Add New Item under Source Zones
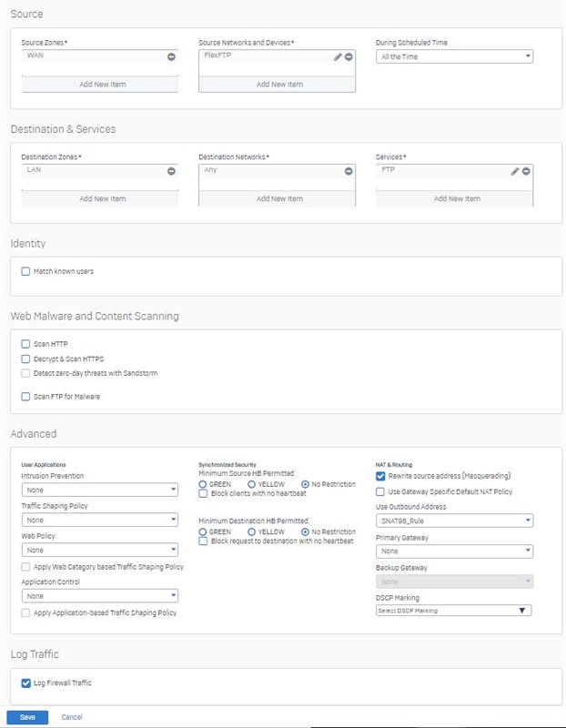This screenshot has height=728, width=566. [x=100, y=84]
